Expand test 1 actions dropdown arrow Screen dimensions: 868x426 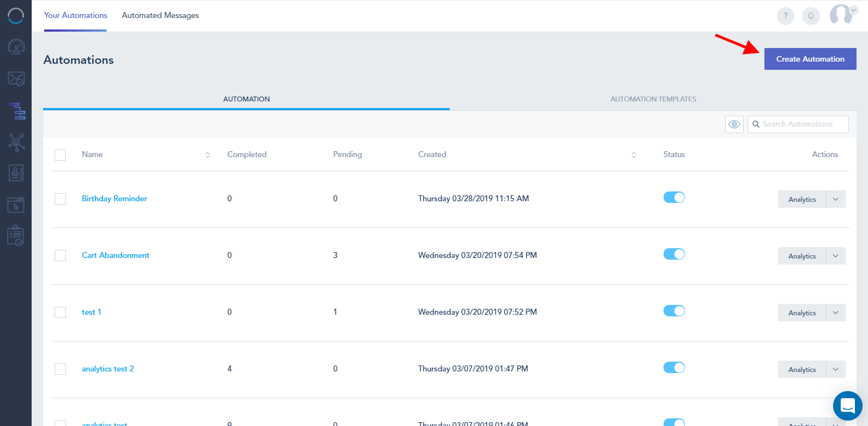836,313
